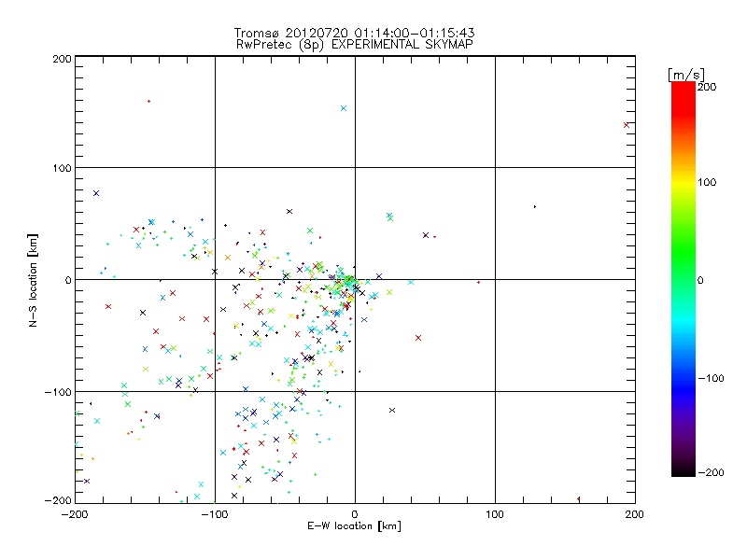This screenshot has height=560, width=747.
Task: Click the colorbar tick label '-200'
Action: (712, 472)
